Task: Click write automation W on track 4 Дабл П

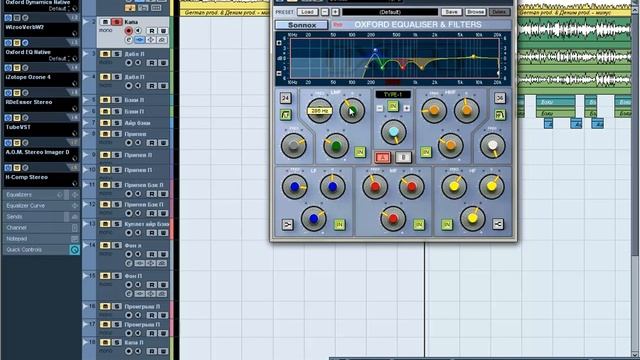Action: (163, 86)
